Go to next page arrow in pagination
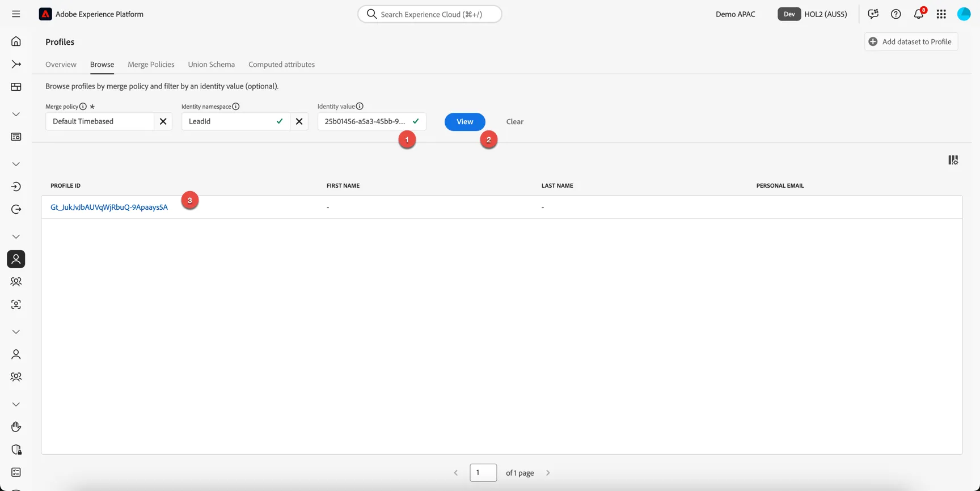Viewport: 980px width, 491px height. [x=548, y=473]
